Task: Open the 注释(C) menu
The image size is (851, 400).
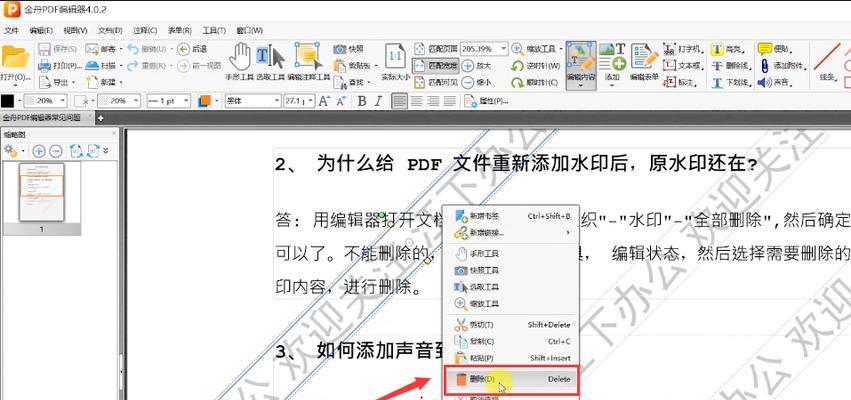Action: [x=145, y=30]
